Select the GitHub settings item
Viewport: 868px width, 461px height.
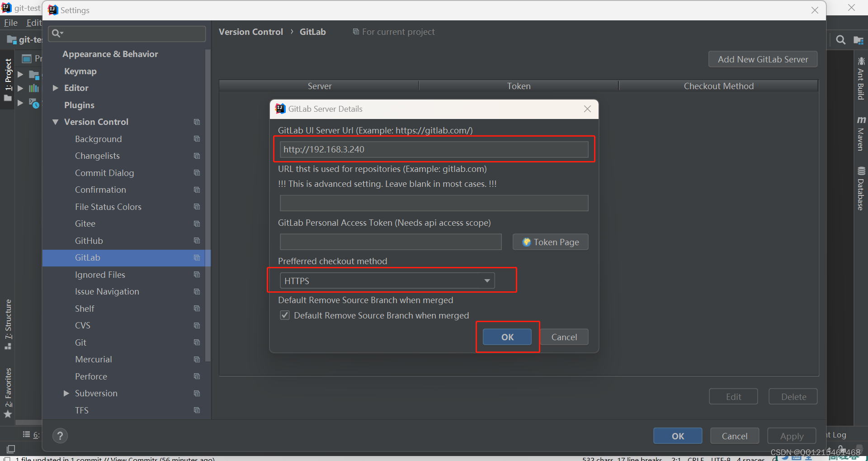click(89, 241)
